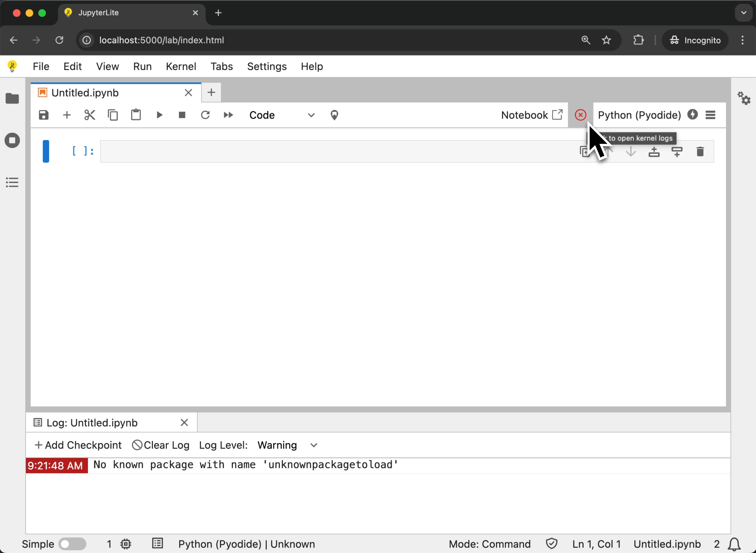The height and width of the screenshot is (553, 756).
Task: Insert a new cell below
Action: point(677,151)
